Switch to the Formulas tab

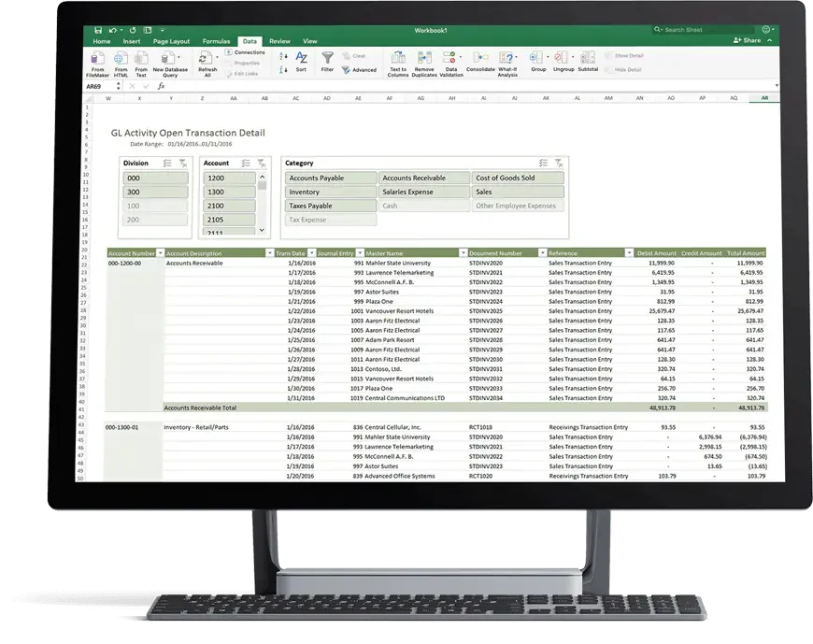click(x=216, y=41)
